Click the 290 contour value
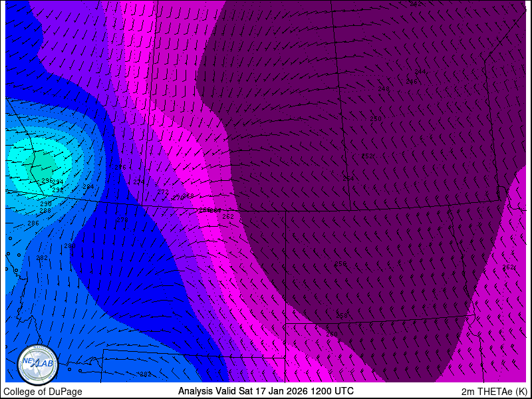 click(46, 204)
